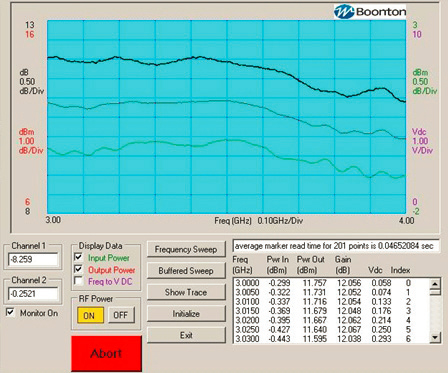
Task: Select the data row with index 6
Action: point(331,339)
